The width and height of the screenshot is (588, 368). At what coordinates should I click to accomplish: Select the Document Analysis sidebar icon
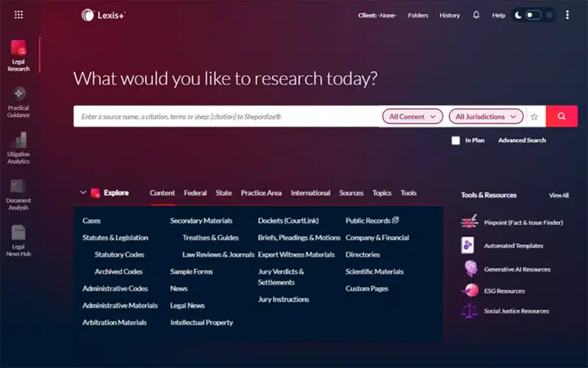pos(18,194)
